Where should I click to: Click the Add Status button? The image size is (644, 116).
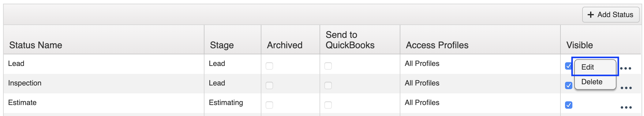coord(611,15)
